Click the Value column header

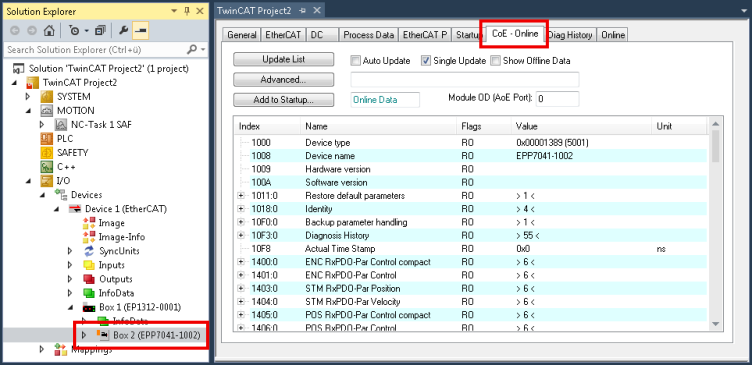581,127
